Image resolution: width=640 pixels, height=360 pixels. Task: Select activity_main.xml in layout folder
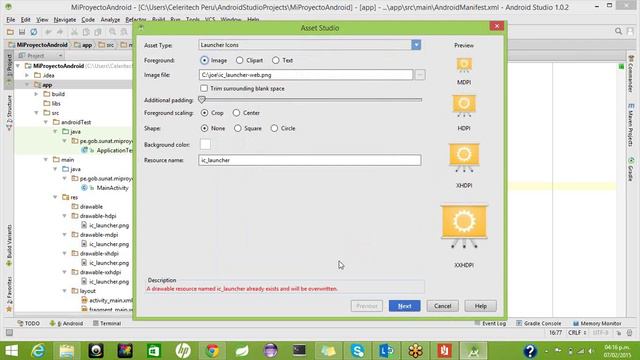(x=111, y=300)
